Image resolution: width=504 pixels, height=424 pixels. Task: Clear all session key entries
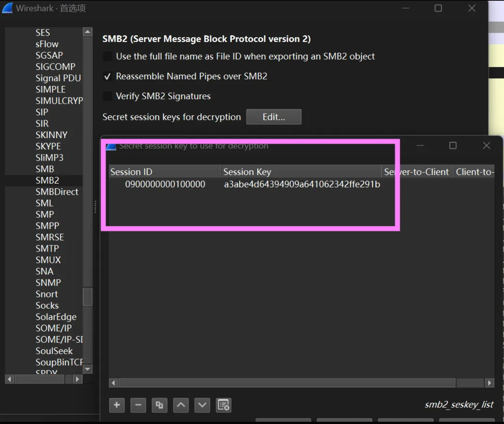tap(223, 405)
